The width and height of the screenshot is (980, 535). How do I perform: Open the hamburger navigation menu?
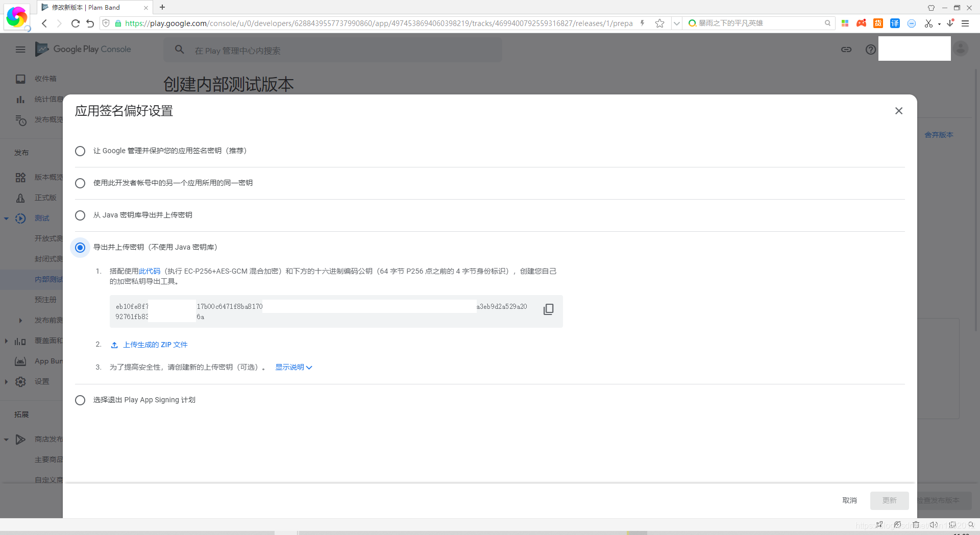click(x=20, y=50)
